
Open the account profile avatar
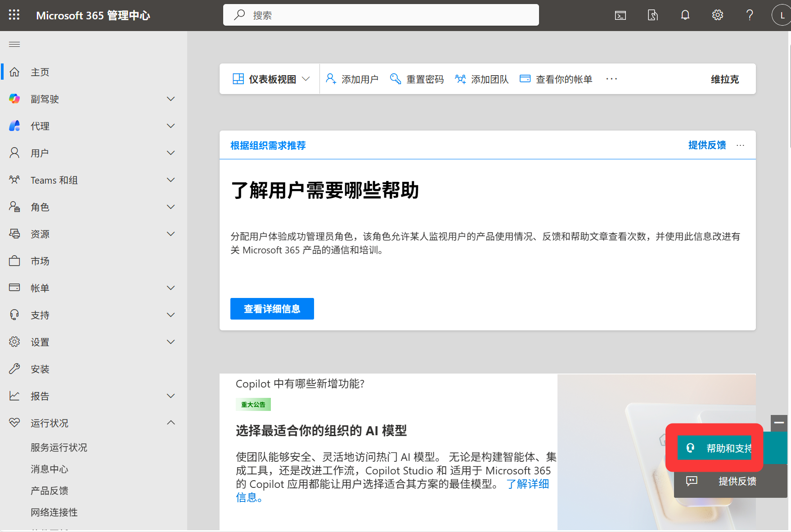(x=782, y=15)
